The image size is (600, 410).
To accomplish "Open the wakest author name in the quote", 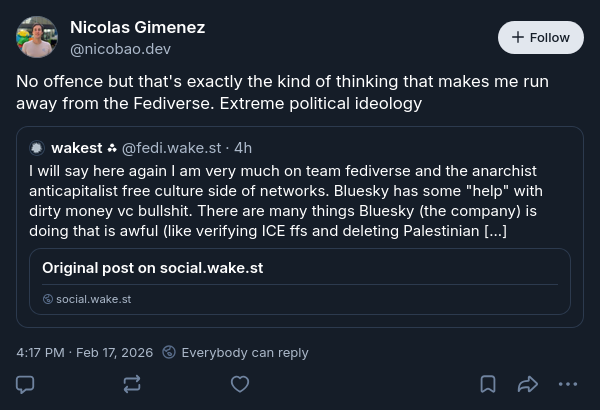I will (77, 148).
